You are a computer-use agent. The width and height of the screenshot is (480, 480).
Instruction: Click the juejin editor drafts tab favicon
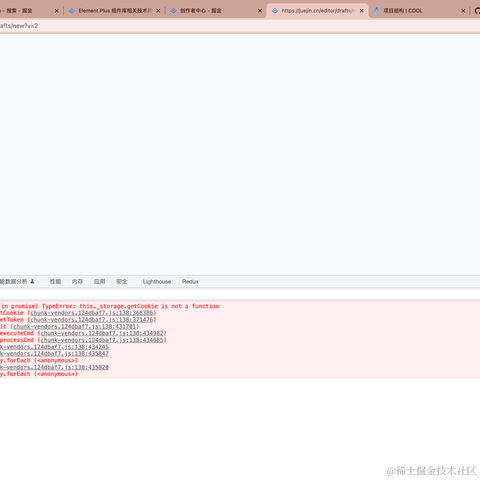coord(275,11)
